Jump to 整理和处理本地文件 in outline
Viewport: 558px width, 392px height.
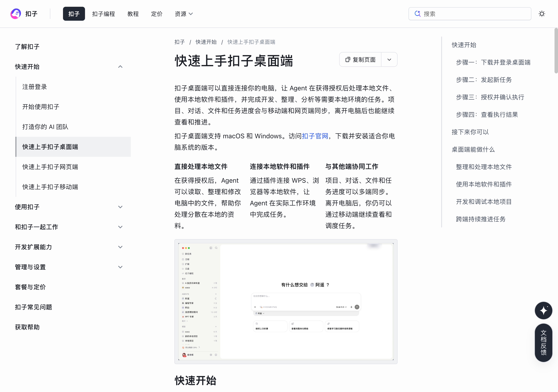tap(484, 167)
